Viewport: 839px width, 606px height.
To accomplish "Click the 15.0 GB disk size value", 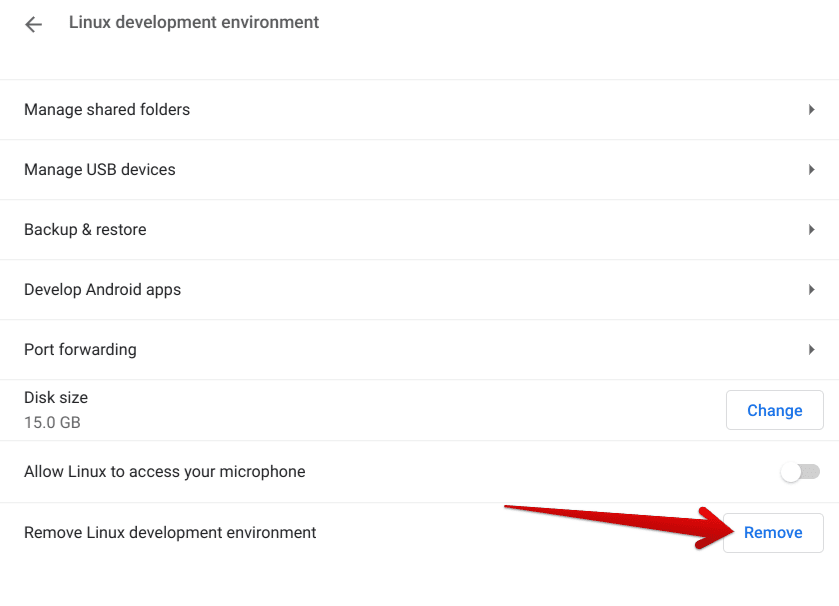I will click(x=52, y=423).
